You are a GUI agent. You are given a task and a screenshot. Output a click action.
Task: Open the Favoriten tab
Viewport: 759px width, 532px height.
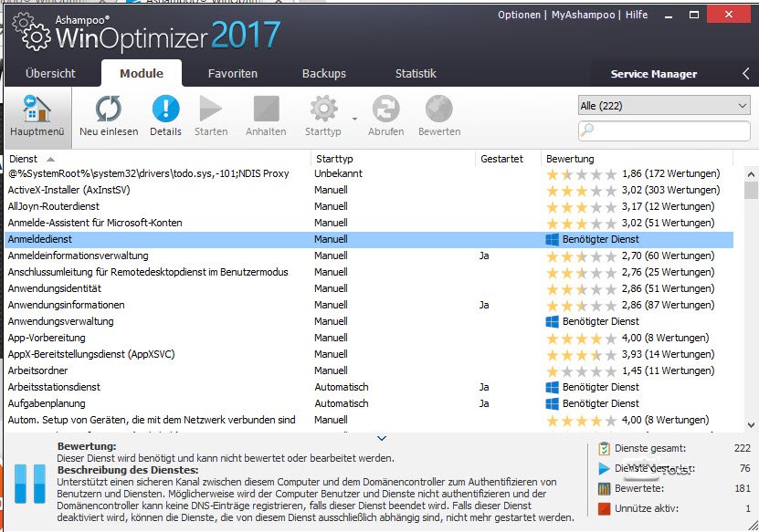[232, 74]
